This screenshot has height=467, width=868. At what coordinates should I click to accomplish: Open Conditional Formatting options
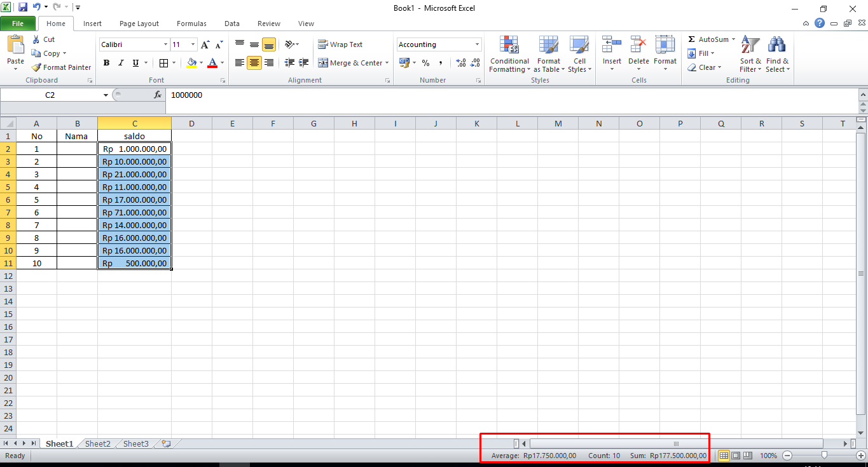click(509, 55)
